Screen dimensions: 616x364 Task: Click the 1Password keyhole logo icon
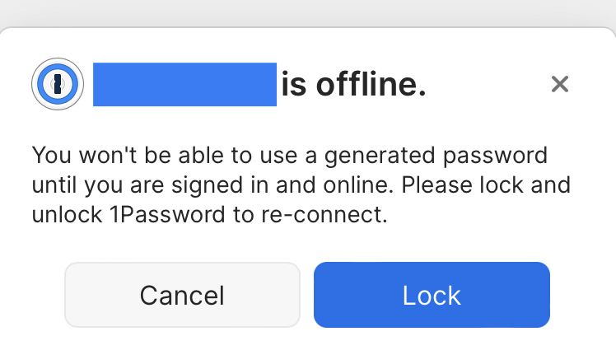[x=58, y=83]
